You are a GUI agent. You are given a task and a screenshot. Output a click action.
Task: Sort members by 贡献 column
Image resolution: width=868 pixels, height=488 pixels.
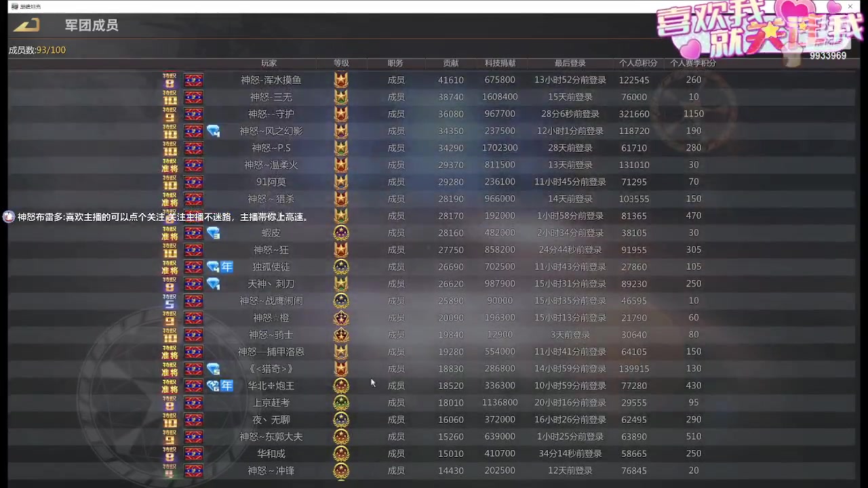(450, 63)
